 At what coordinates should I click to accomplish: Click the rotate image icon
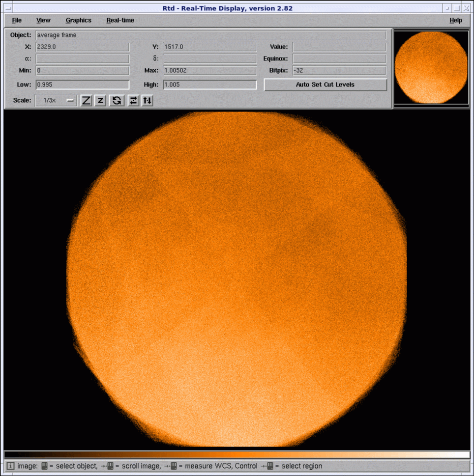tap(117, 101)
